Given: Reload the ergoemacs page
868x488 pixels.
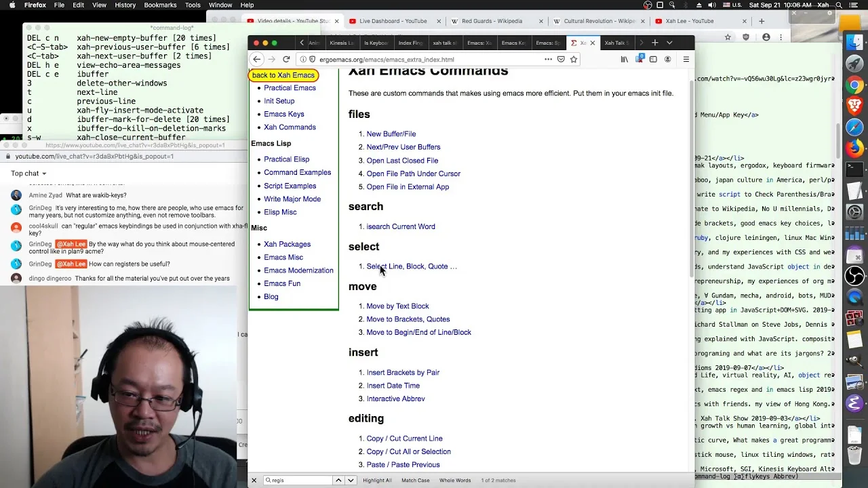Looking at the screenshot, I should click(x=286, y=60).
